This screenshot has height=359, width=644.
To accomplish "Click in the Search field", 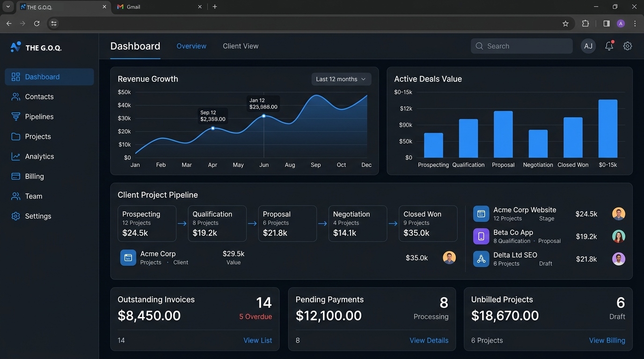I will point(522,46).
